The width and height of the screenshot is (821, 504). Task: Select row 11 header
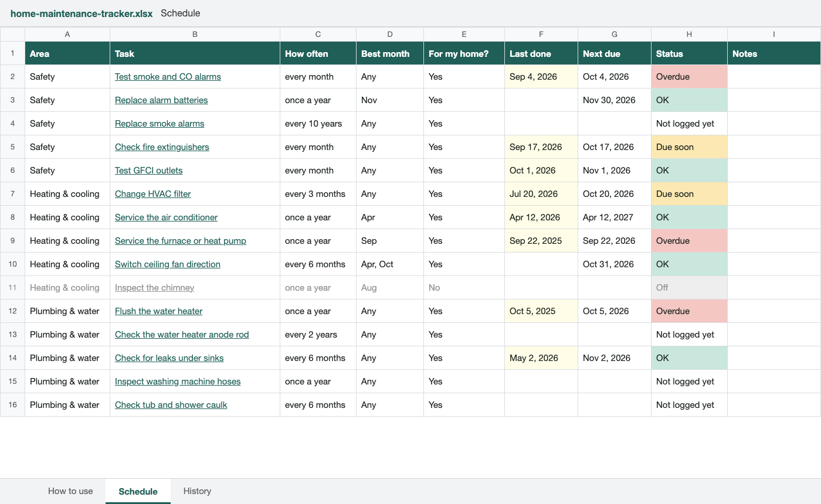[12, 288]
